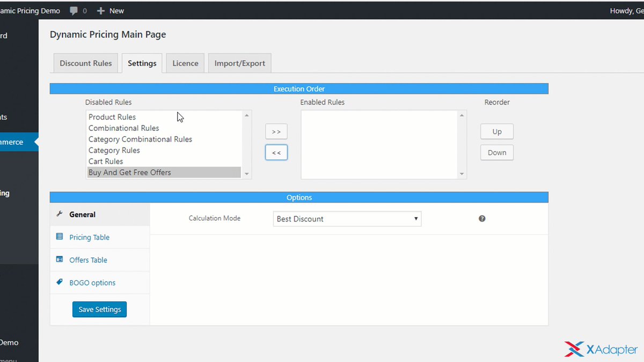644x362 pixels.
Task: Click the << move to disabled button
Action: (x=276, y=153)
